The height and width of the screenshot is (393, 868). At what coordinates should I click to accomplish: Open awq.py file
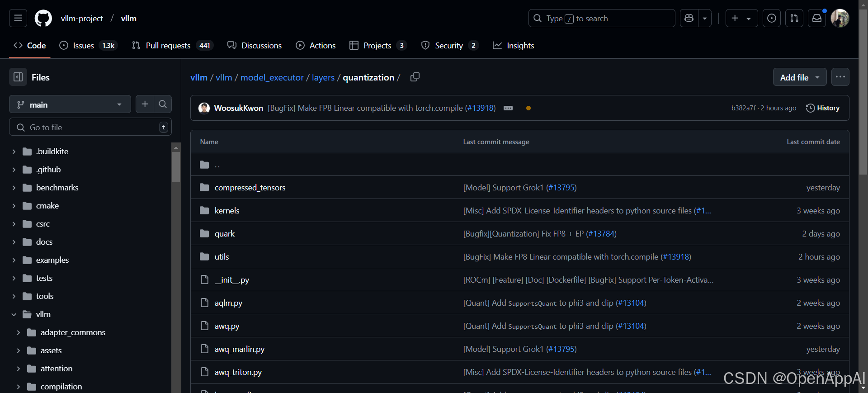227,326
